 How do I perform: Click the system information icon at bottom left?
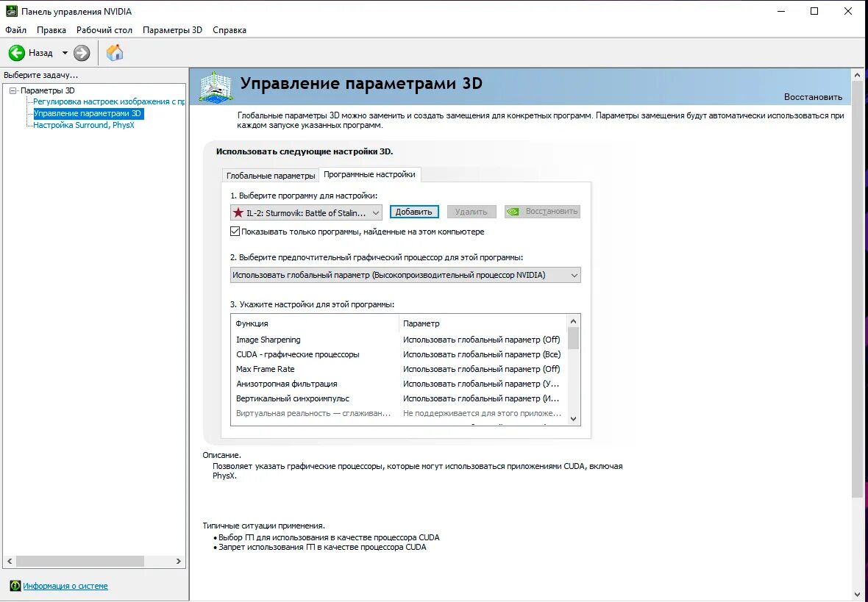coord(15,585)
